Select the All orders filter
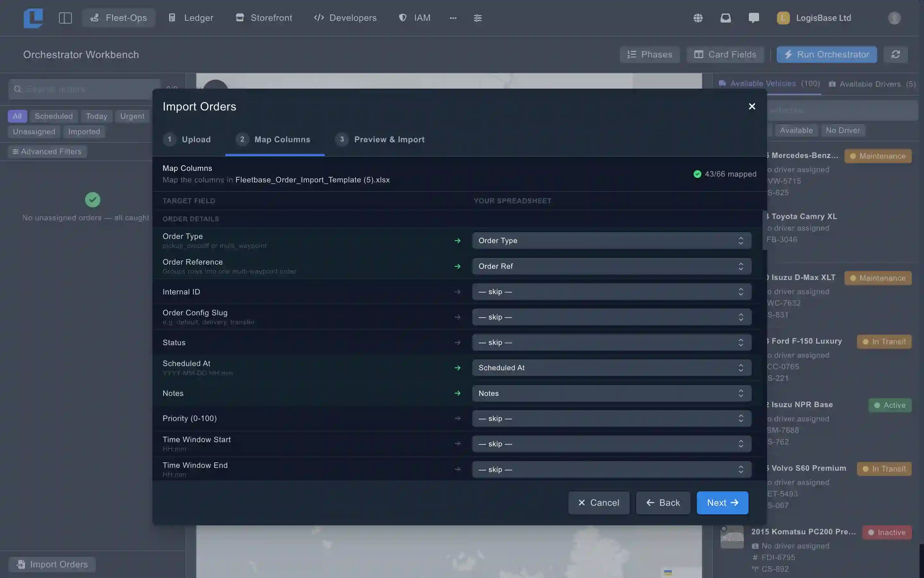The height and width of the screenshot is (578, 924). 17,116
